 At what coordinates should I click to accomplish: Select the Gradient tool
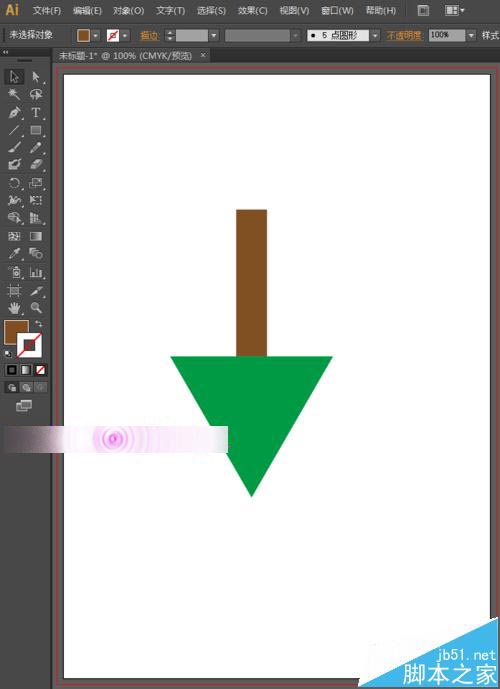click(x=36, y=236)
